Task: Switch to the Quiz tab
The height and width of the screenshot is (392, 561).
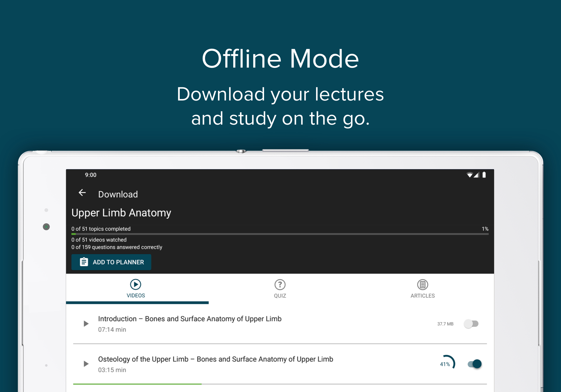Action: point(280,288)
